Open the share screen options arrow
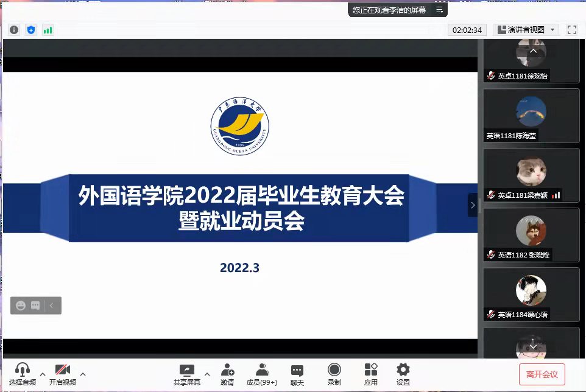Viewport: 586px width, 392px height. pos(207,374)
